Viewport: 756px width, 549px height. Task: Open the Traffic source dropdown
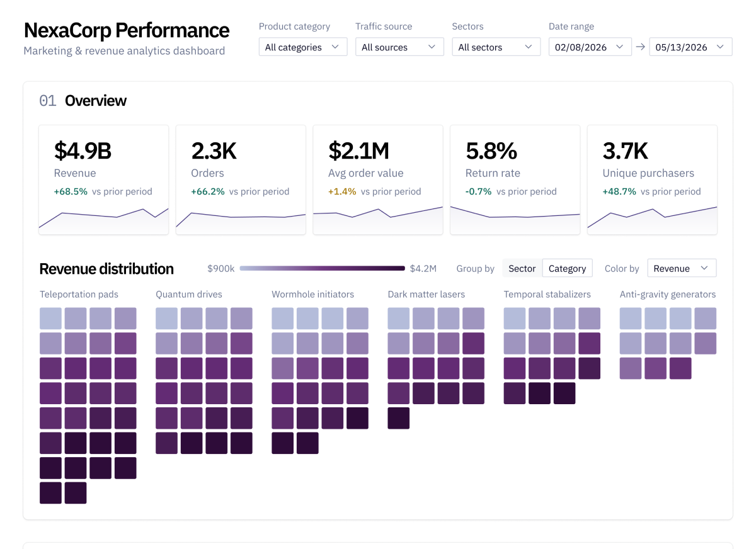(x=399, y=47)
